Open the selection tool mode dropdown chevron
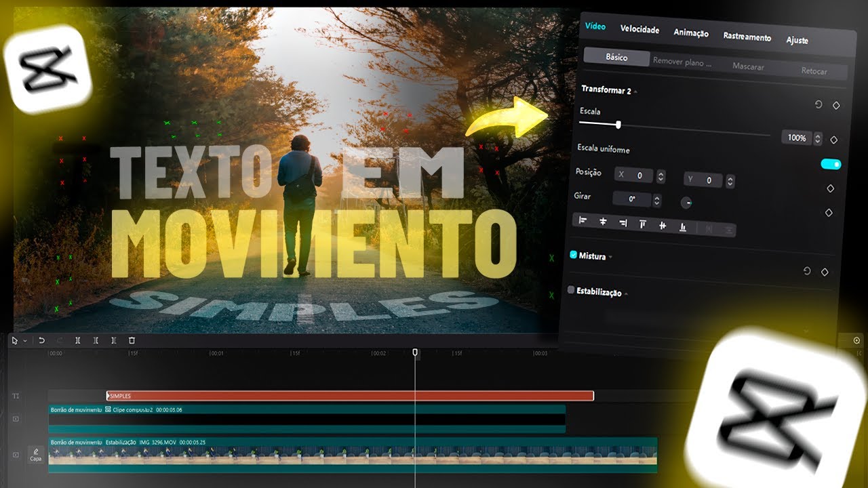The width and height of the screenshot is (868, 488). click(24, 341)
